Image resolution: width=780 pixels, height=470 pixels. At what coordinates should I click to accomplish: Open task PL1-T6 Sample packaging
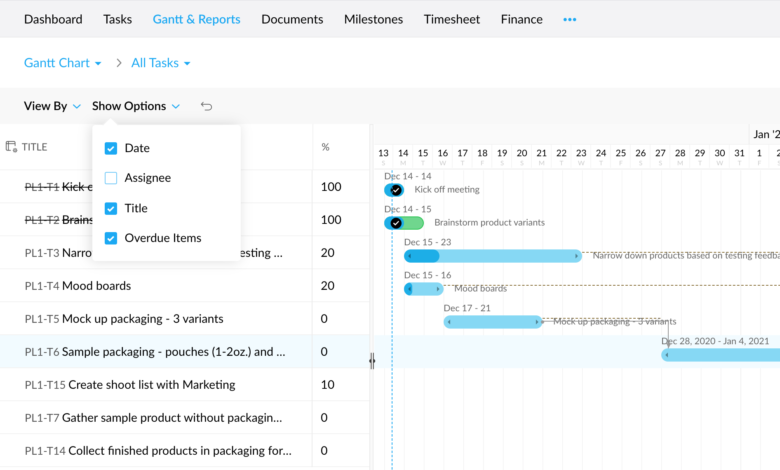click(x=155, y=352)
